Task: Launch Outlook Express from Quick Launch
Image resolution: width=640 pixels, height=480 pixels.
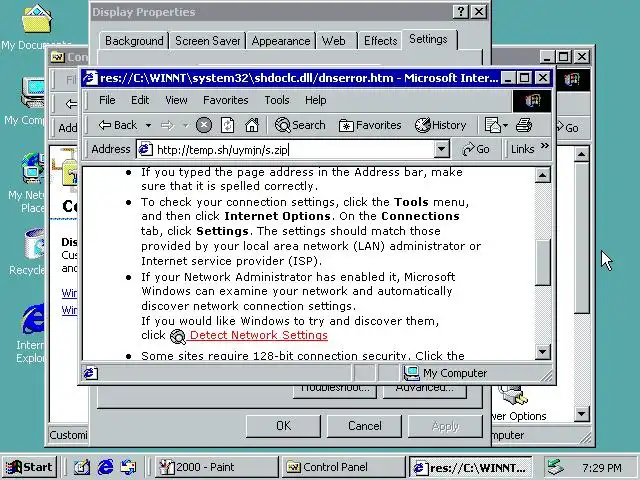Action: [129, 467]
